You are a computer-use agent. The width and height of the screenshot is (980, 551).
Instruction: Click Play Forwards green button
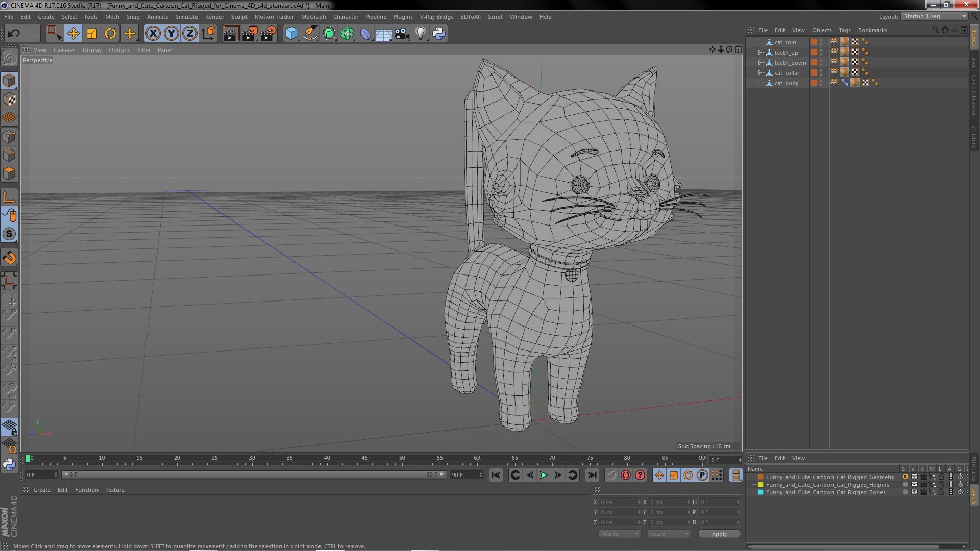(544, 475)
